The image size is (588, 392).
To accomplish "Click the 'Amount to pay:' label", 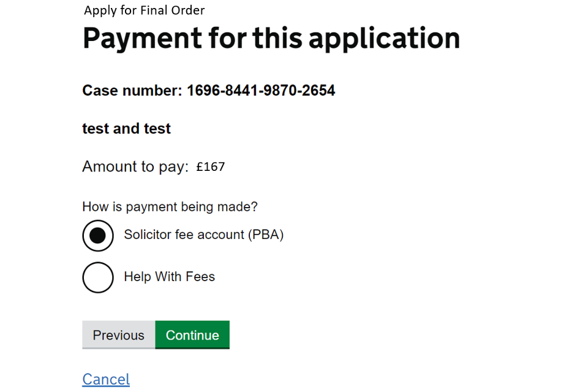I will click(x=135, y=167).
